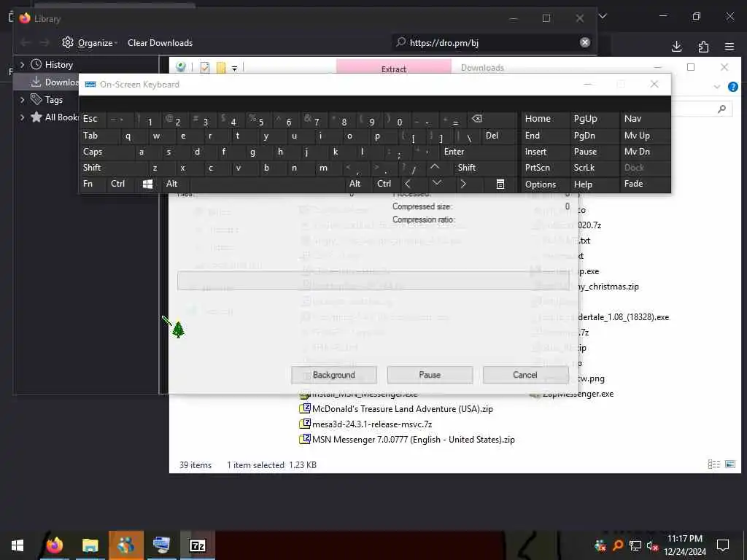
Task: Expand All Bookmarks tree item
Action: coord(22,117)
